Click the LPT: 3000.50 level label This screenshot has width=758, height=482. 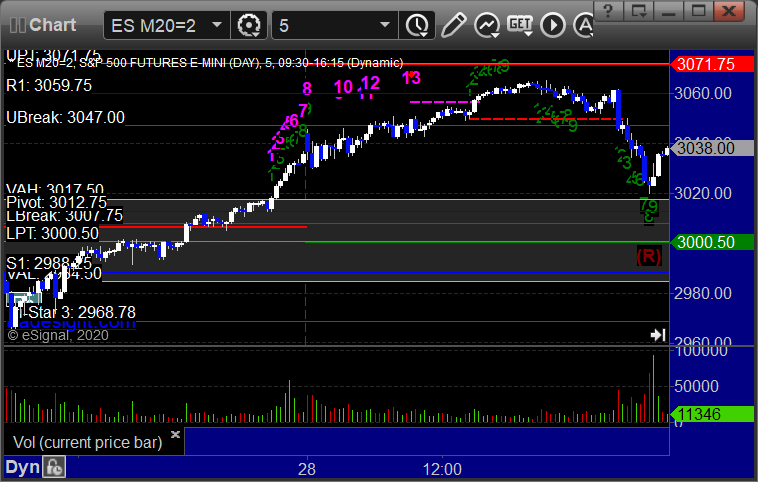pyautogui.click(x=52, y=234)
